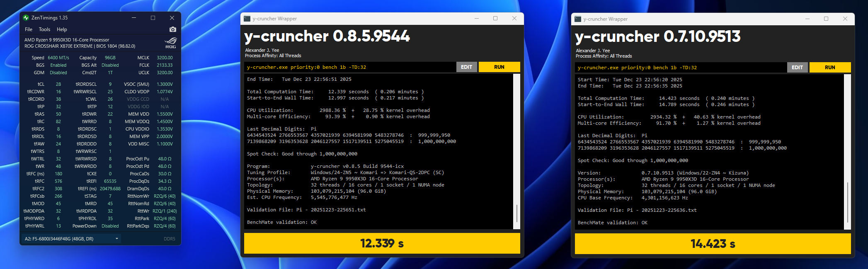868x269 pixels.
Task: Minimize the ZenTimings window
Action: point(134,18)
